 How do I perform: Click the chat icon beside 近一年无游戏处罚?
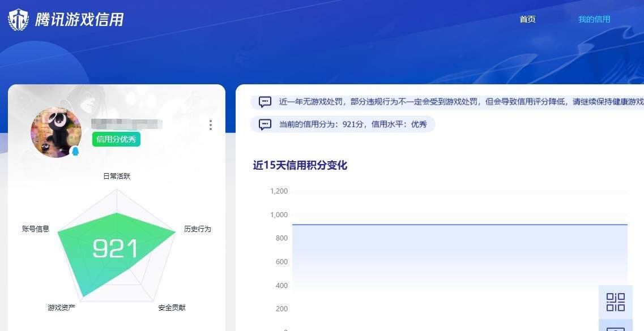coord(265,102)
